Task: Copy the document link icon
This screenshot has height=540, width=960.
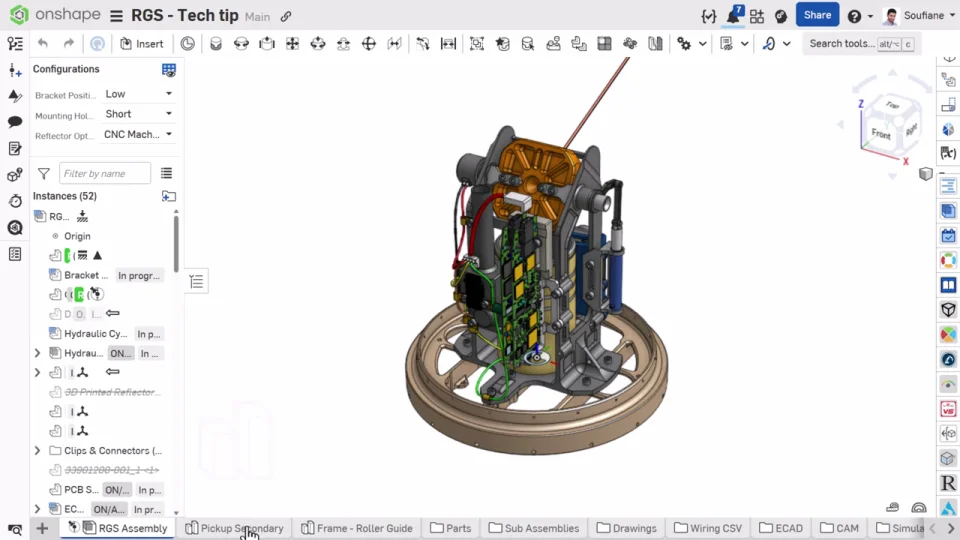Action: [286, 17]
